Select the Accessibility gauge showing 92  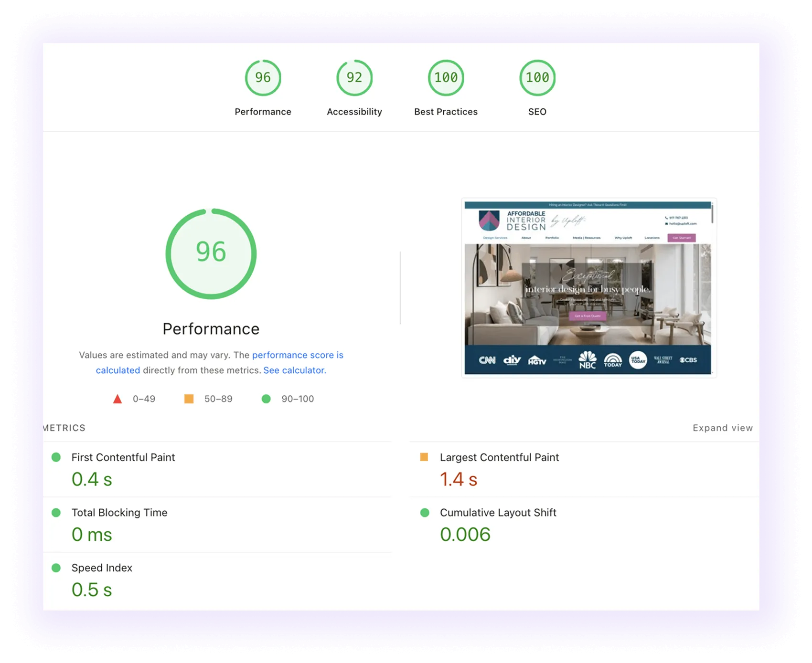(354, 77)
